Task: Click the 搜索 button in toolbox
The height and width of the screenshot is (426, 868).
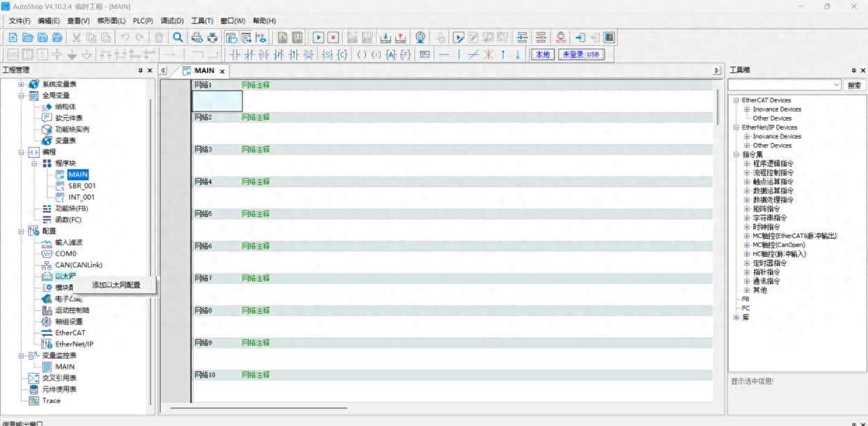Action: click(x=854, y=85)
